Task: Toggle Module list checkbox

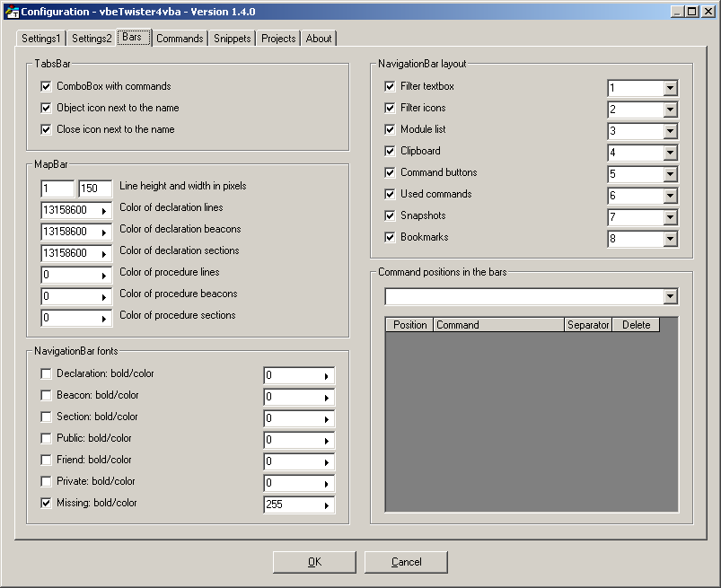Action: tap(390, 129)
